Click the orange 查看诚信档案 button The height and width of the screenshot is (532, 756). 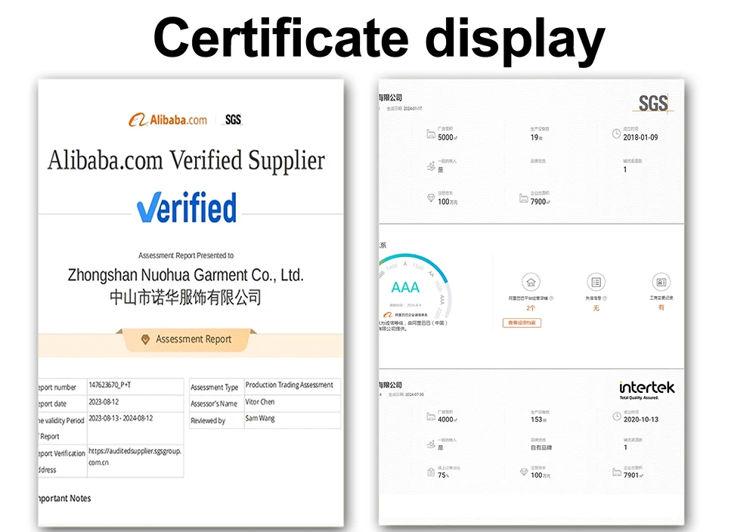point(522,323)
